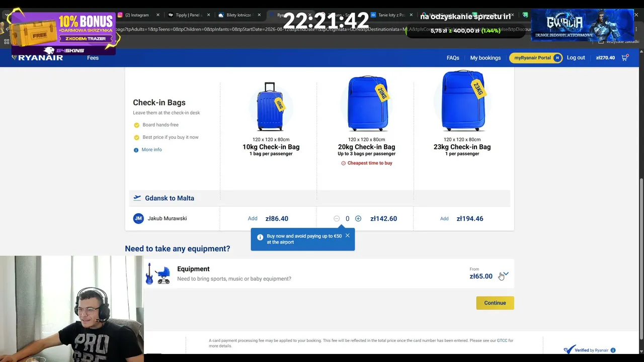Close the Instagram browser tab
This screenshot has width=644, height=362.
click(x=158, y=15)
